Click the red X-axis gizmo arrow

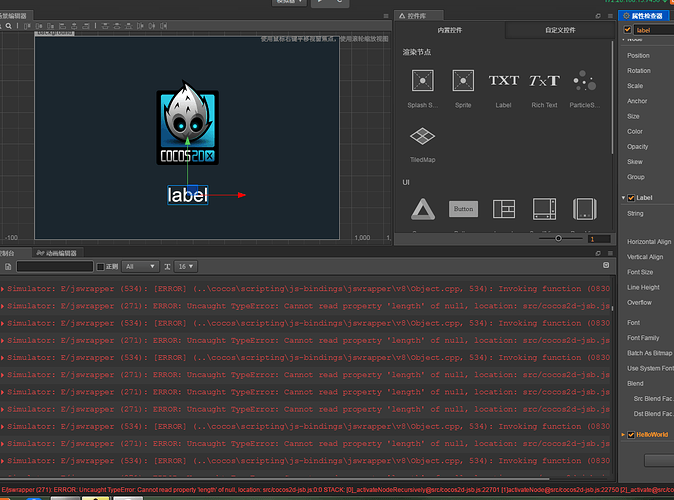pos(242,195)
